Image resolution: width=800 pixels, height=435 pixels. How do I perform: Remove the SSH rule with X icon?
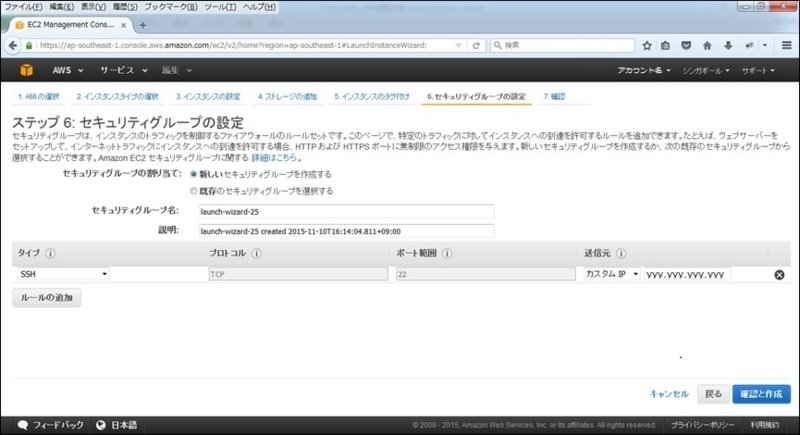[x=778, y=274]
